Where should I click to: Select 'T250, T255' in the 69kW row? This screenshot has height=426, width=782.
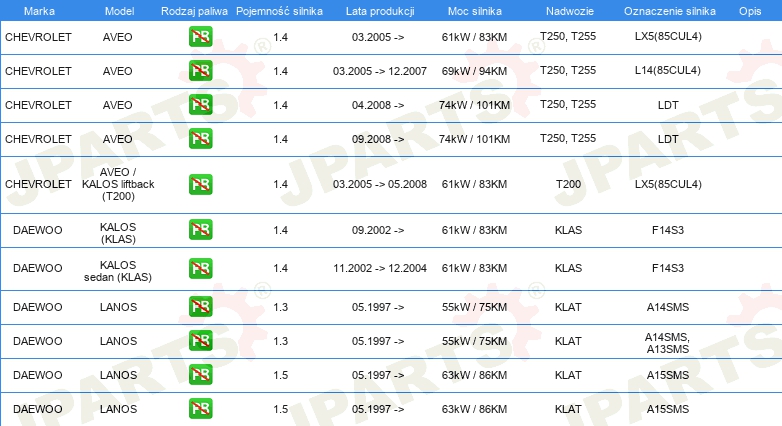pyautogui.click(x=568, y=70)
